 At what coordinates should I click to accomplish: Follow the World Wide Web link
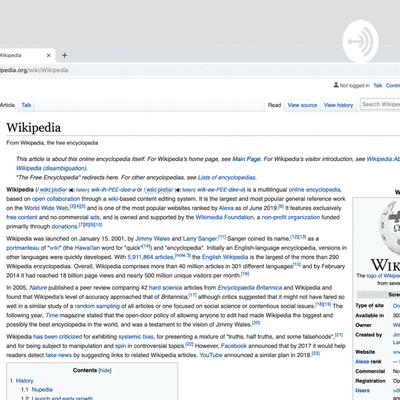point(46,208)
